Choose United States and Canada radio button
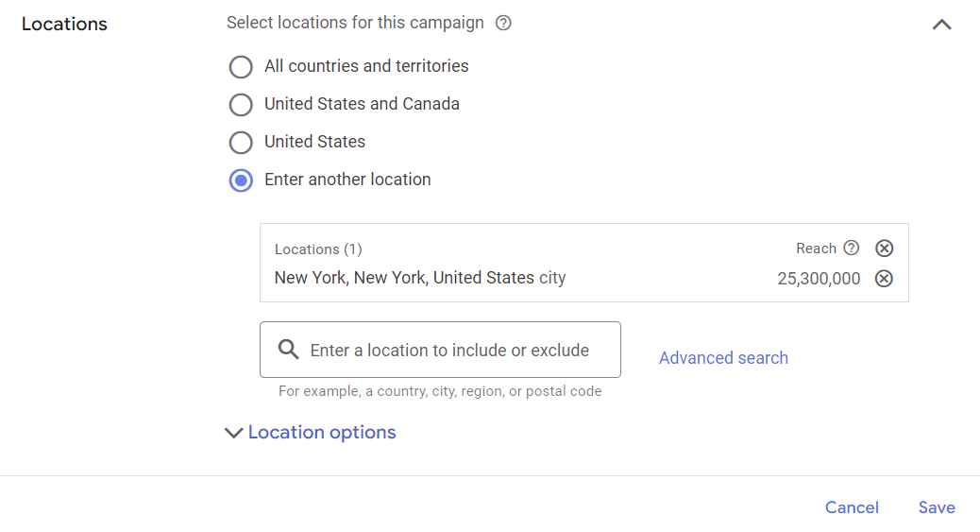The height and width of the screenshot is (532, 980). click(x=242, y=105)
